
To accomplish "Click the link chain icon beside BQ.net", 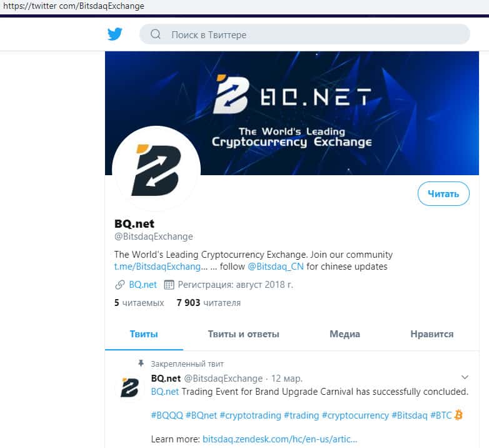I will pos(120,285).
